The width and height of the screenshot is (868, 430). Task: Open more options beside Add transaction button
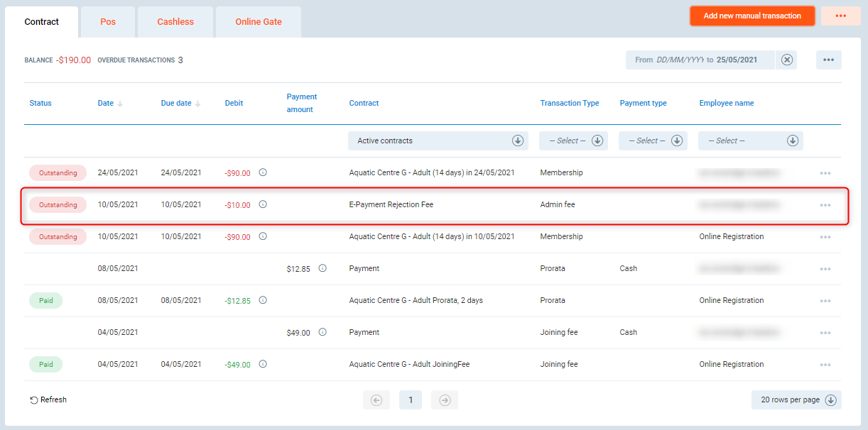tap(840, 16)
